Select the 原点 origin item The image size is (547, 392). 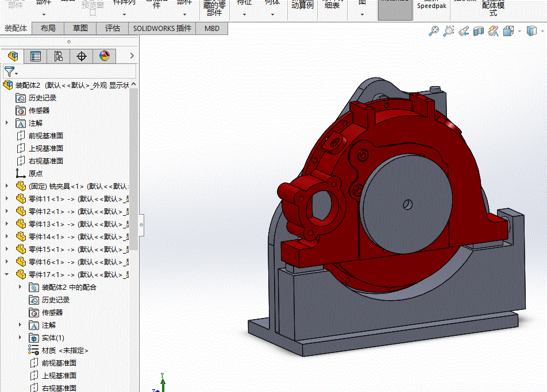click(35, 173)
